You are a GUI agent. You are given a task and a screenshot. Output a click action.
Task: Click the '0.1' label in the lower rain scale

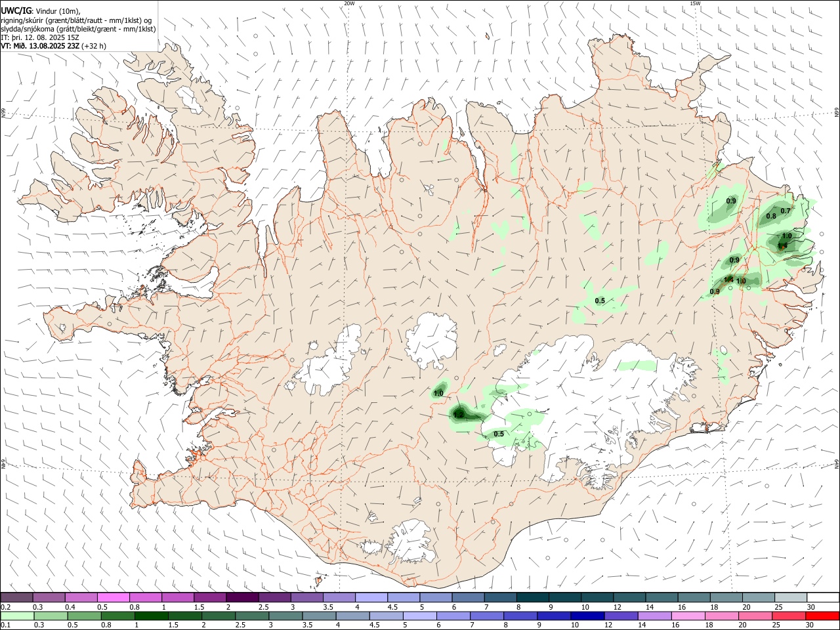(6, 625)
